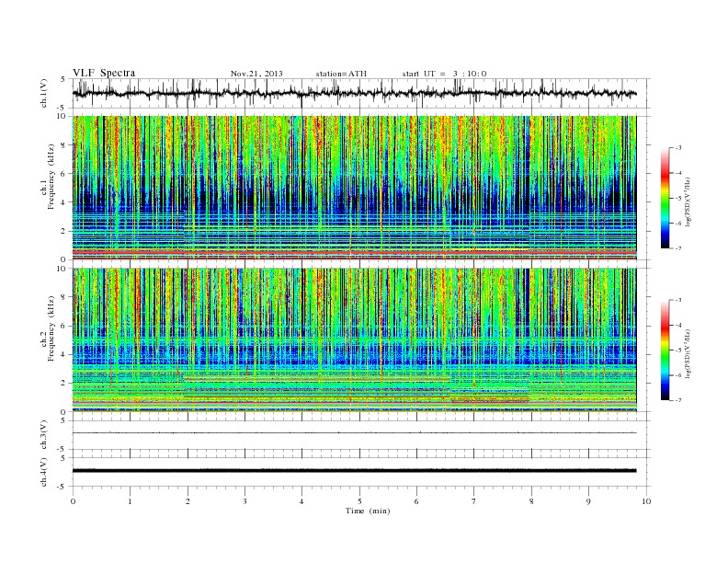Select the date text "Nov.21, 2013"
Image resolution: width=728 pixels, height=563 pixels.
click(256, 74)
